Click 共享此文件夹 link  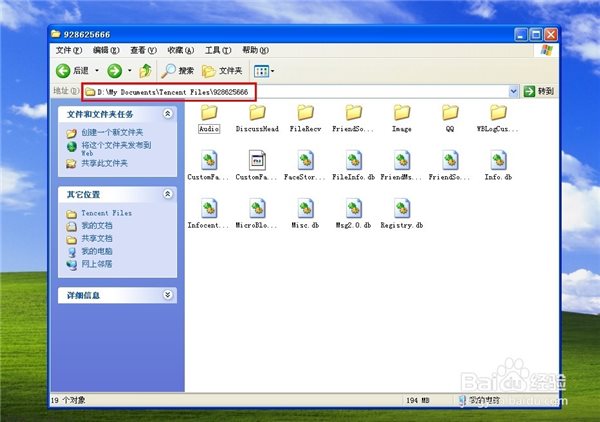104,163
